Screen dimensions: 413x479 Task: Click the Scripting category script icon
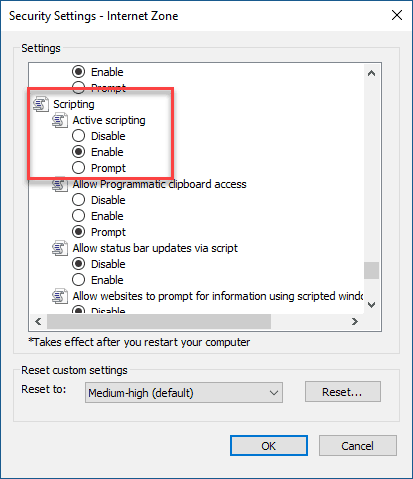coord(40,104)
